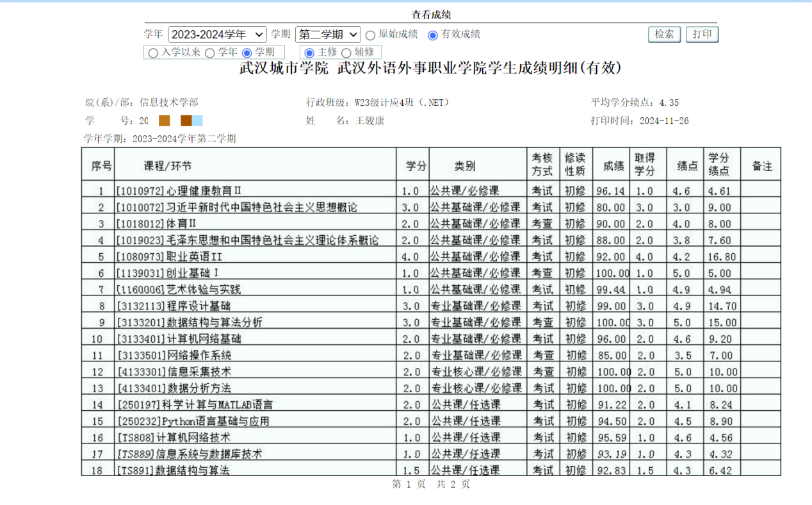Click the 检索 search button
Image resolution: width=812 pixels, height=505 pixels.
tap(664, 35)
